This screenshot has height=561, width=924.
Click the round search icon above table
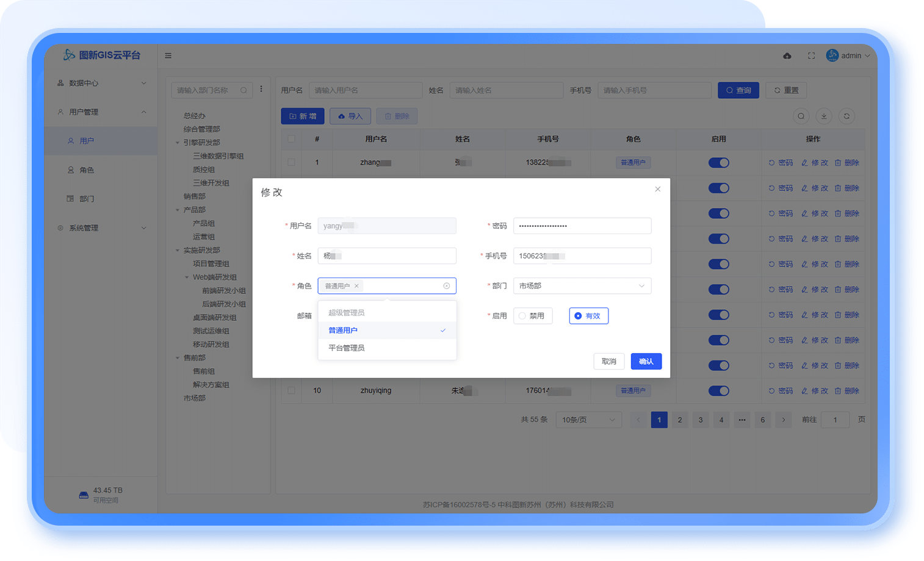pos(801,116)
